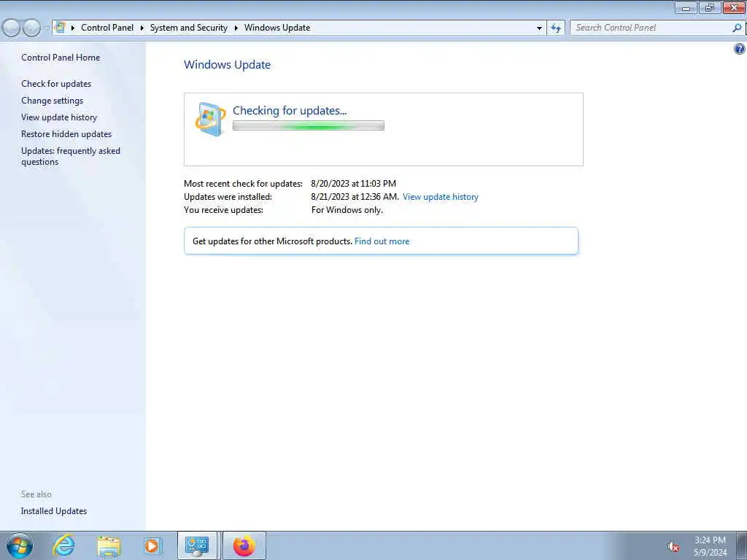The height and width of the screenshot is (560, 747).
Task: Click the checking for updates progress bar
Action: point(309,125)
